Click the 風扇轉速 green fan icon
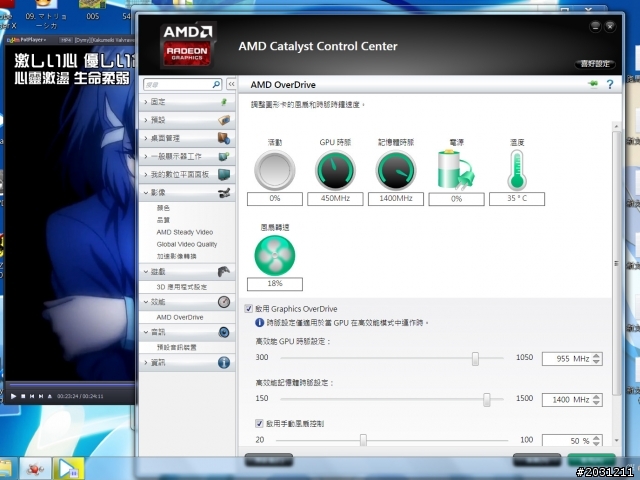 tap(275, 255)
